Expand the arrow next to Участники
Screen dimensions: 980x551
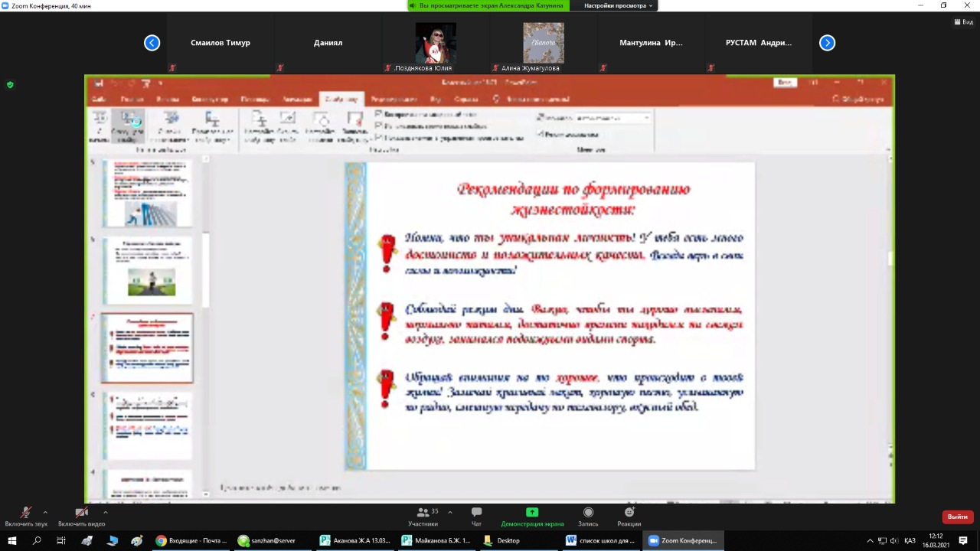coord(449,512)
